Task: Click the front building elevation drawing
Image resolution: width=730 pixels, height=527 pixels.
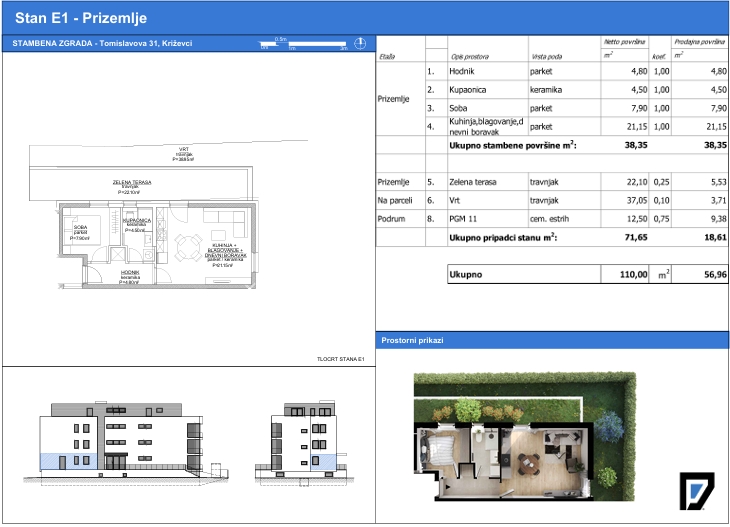Action: (127, 442)
